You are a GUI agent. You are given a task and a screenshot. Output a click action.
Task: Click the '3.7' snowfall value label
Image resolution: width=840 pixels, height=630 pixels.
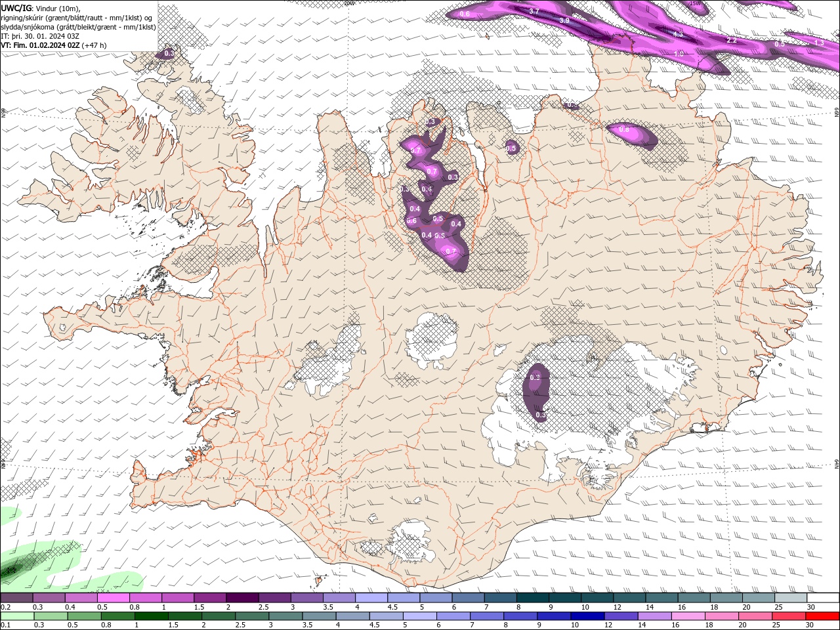coord(534,12)
